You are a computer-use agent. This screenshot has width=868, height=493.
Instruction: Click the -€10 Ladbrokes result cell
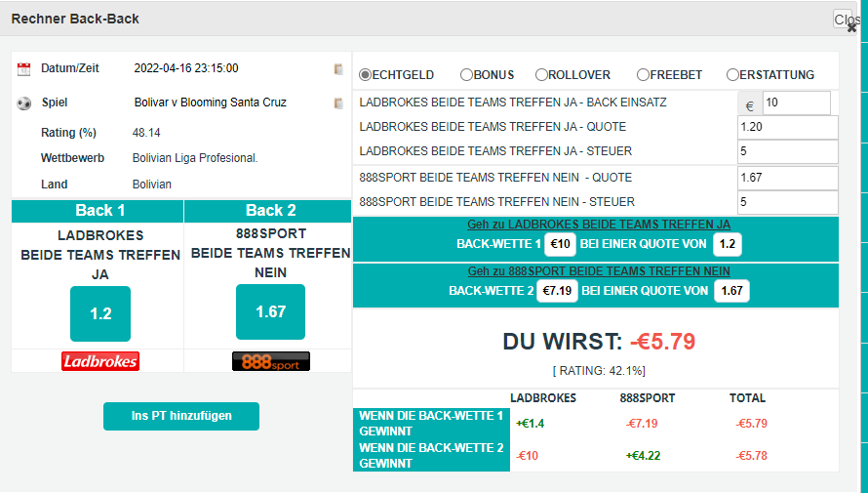tap(527, 456)
